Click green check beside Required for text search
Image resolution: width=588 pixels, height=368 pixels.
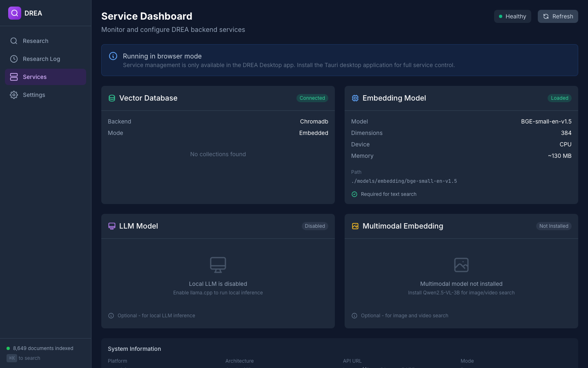click(x=354, y=194)
